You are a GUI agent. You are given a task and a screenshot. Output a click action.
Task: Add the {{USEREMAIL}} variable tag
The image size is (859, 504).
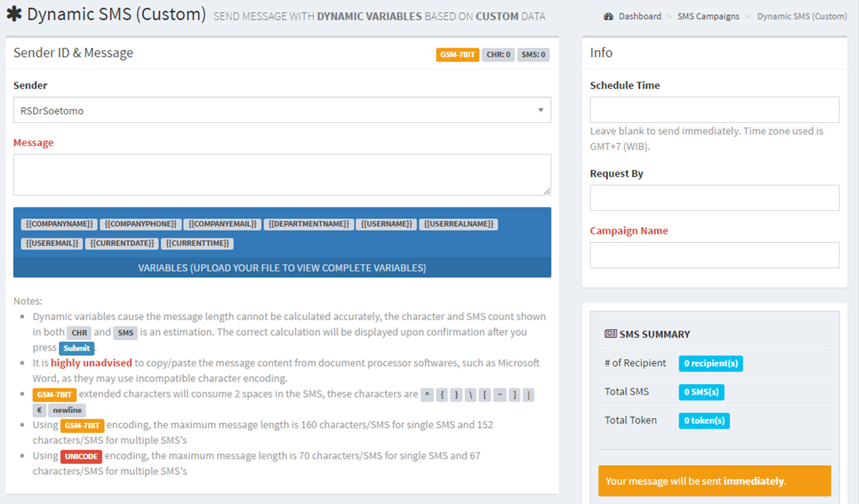[x=52, y=243]
